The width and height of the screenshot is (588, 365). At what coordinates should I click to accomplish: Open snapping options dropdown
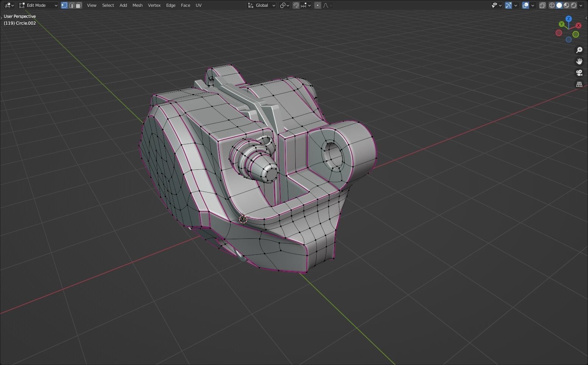(x=306, y=5)
